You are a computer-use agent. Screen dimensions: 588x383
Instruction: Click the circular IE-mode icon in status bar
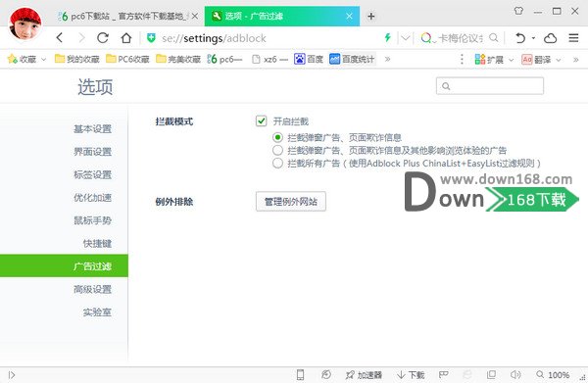click(x=326, y=374)
